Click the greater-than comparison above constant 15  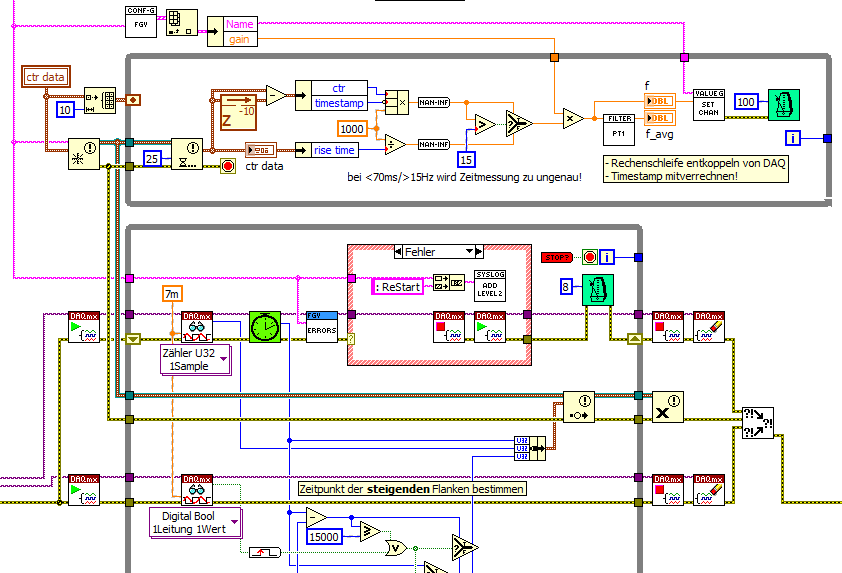click(485, 125)
